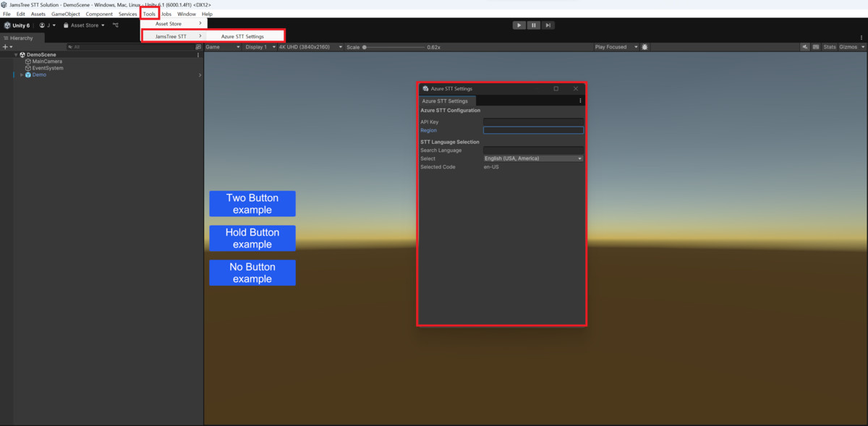Click the No Button example button
The width and height of the screenshot is (868, 426).
tap(252, 273)
